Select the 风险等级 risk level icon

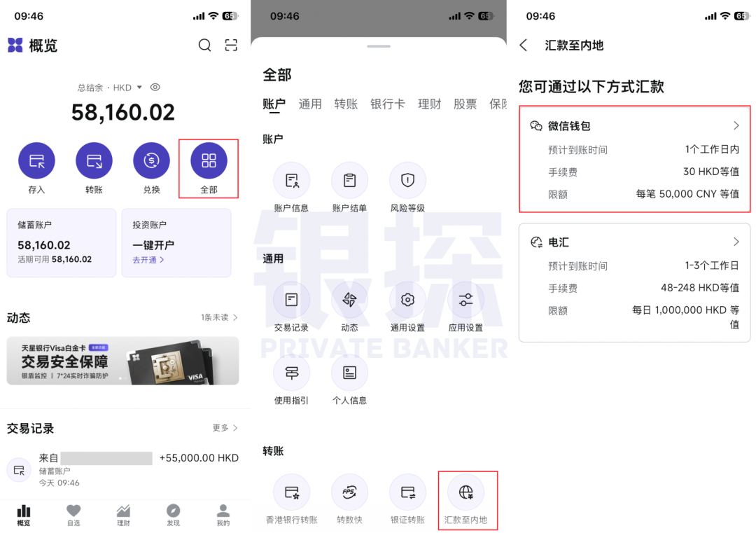[x=407, y=180]
